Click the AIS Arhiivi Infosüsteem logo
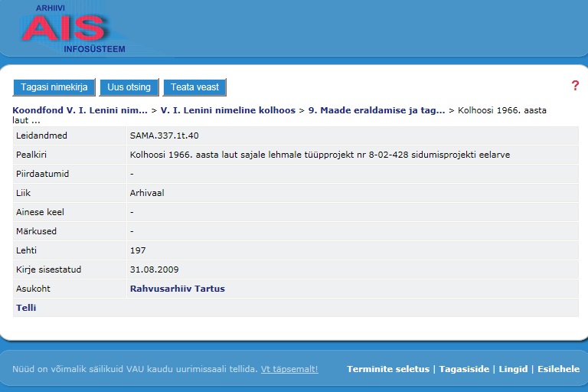The height and width of the screenshot is (392, 588). pyautogui.click(x=73, y=29)
